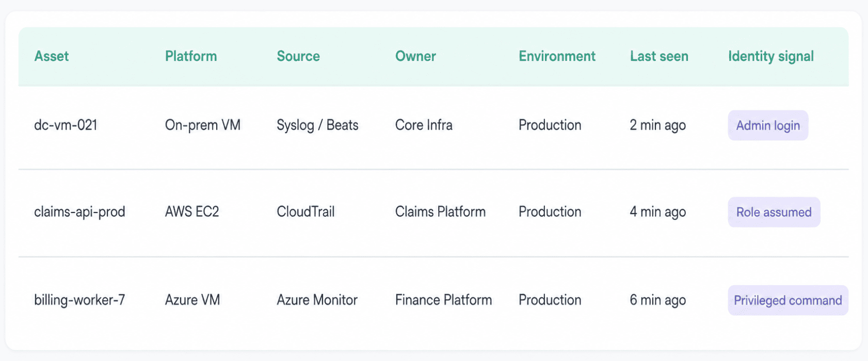Click the Platform column header
868x361 pixels.
[x=191, y=56]
